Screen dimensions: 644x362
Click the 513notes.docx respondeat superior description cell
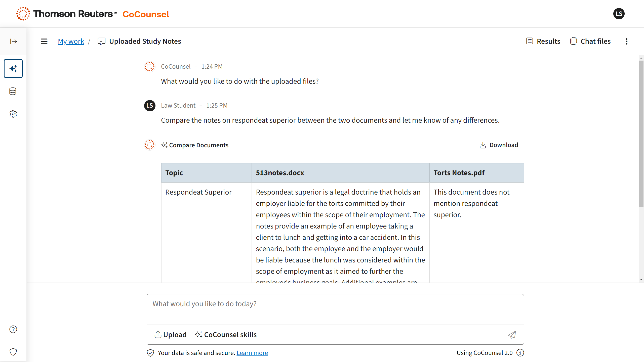coord(341,233)
